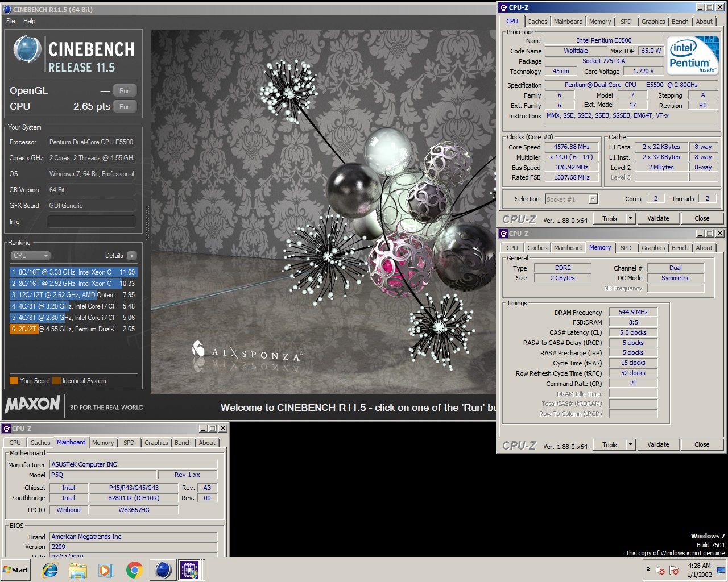The image size is (728, 582).
Task: Show hidden system tray icons
Action: click(x=647, y=569)
